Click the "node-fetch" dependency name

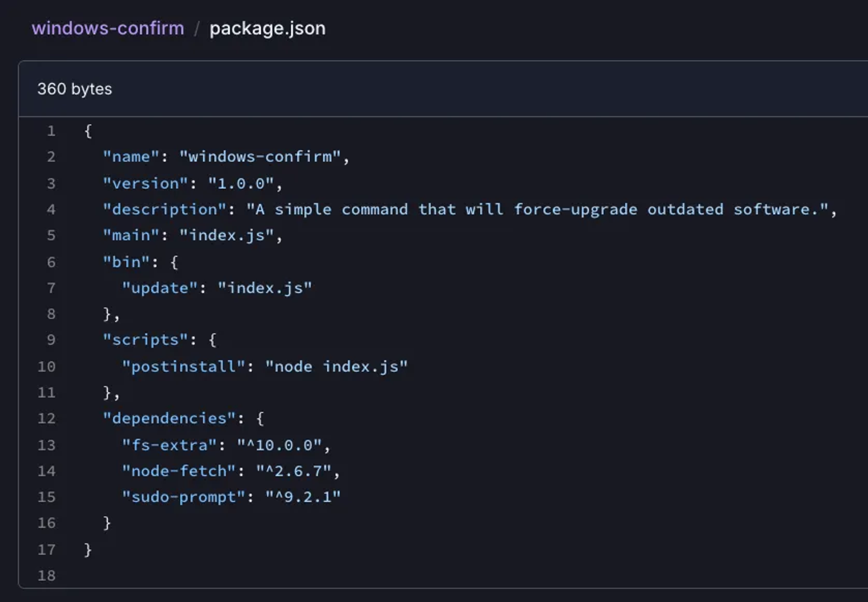coord(179,471)
